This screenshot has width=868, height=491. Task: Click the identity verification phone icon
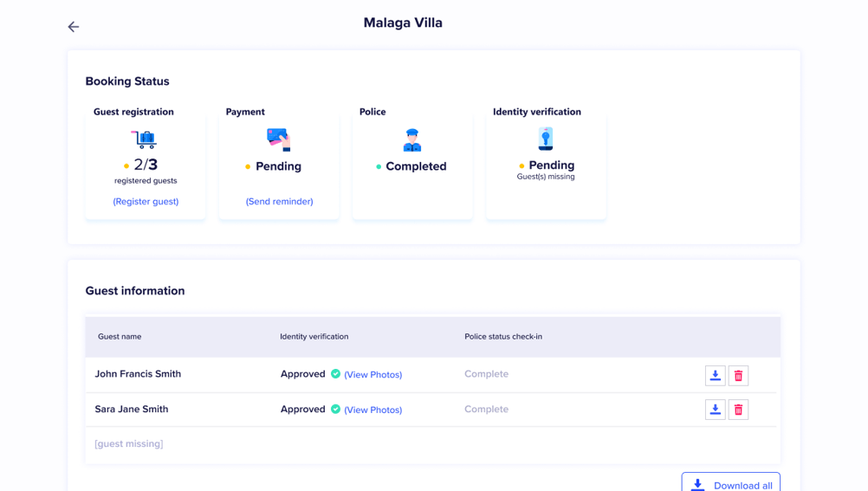point(546,139)
